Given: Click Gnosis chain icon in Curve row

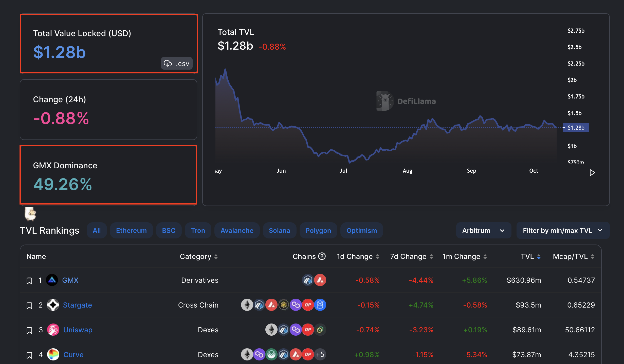Looking at the screenshot, I should [271, 355].
